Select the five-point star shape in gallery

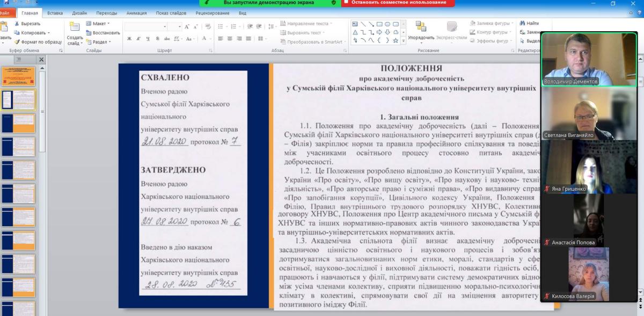point(396,40)
